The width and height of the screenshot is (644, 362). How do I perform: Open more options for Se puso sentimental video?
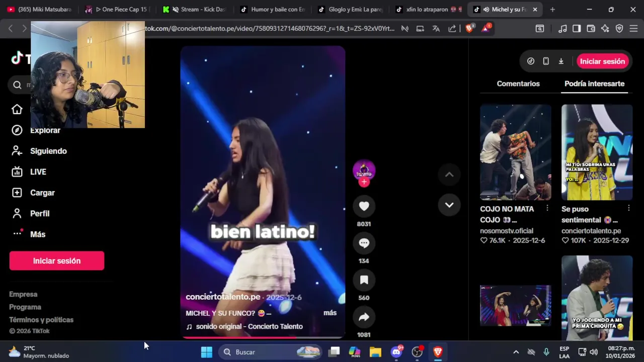point(628,208)
